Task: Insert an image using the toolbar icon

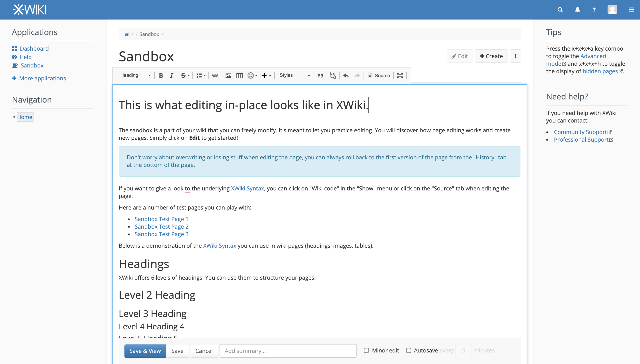Action: point(228,75)
